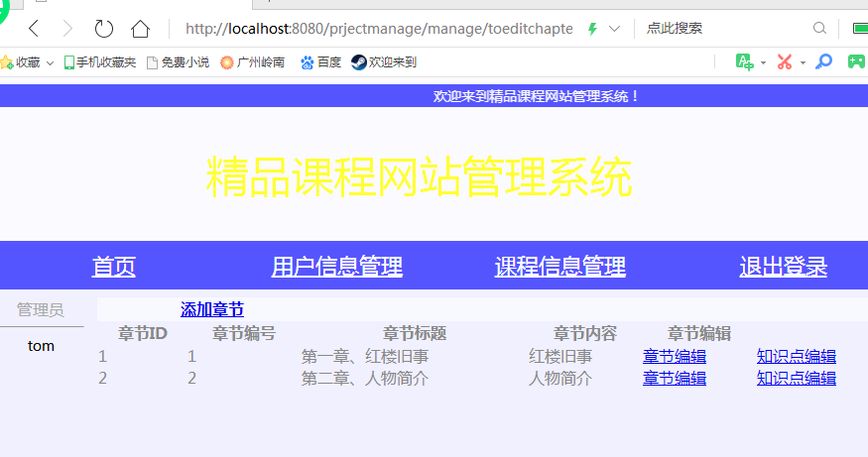Expand dropdown arrow next to scissors icon

803,63
